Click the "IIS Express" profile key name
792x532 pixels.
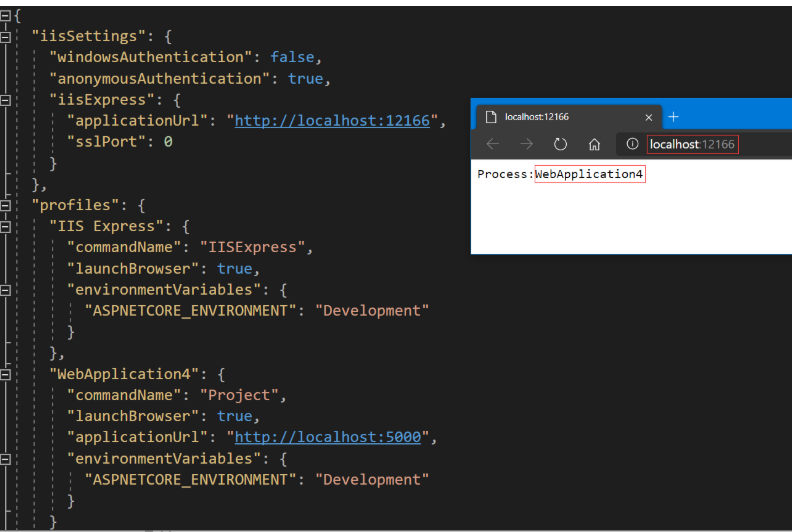click(x=106, y=226)
